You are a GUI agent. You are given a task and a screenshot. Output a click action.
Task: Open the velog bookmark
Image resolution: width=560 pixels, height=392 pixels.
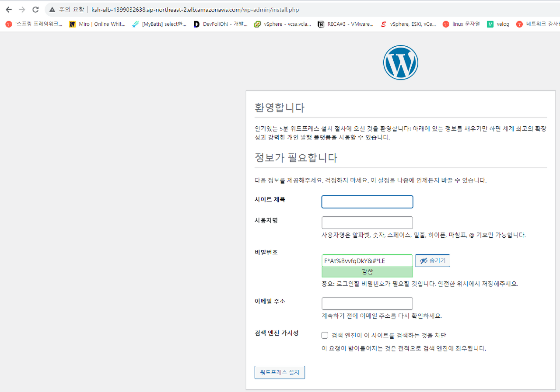point(498,24)
